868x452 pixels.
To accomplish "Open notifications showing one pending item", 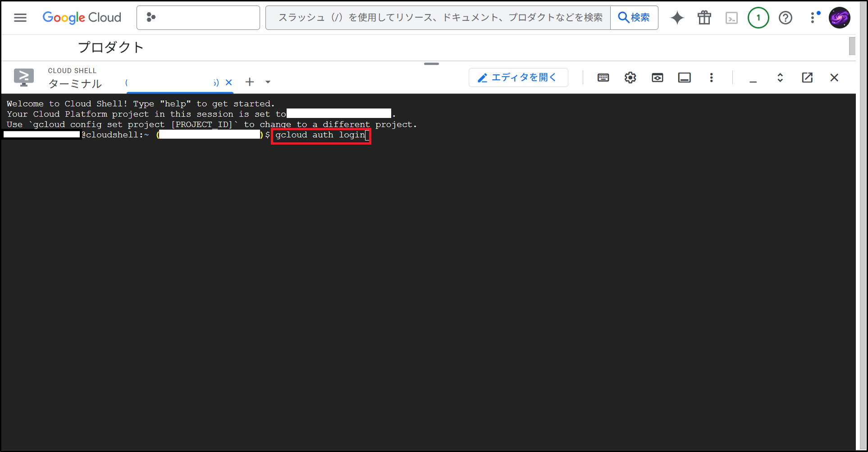I will [758, 18].
